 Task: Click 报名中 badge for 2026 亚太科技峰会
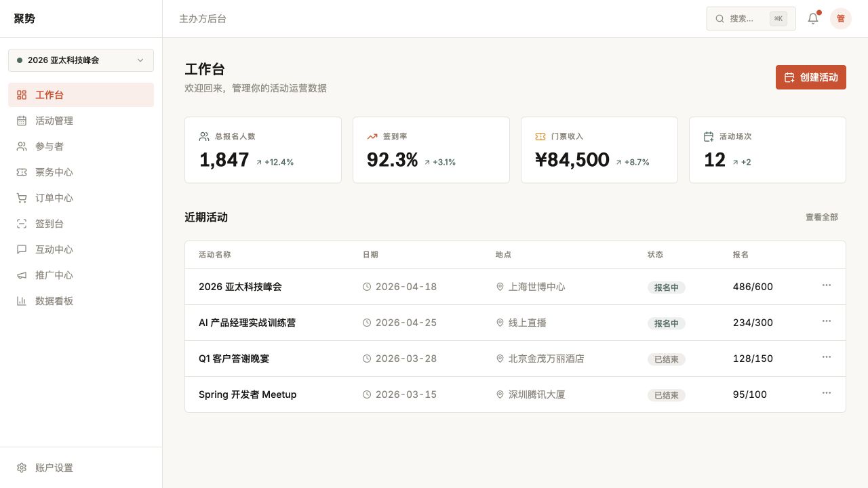(667, 287)
